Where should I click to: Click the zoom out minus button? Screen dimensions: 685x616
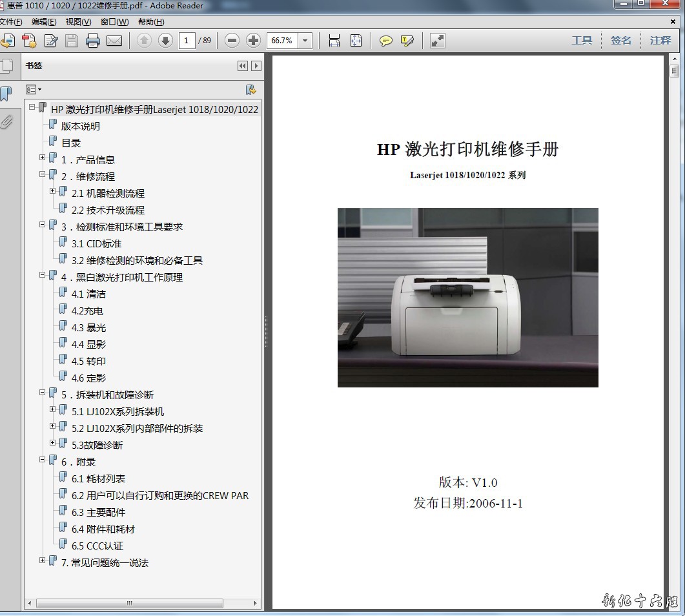click(x=232, y=41)
